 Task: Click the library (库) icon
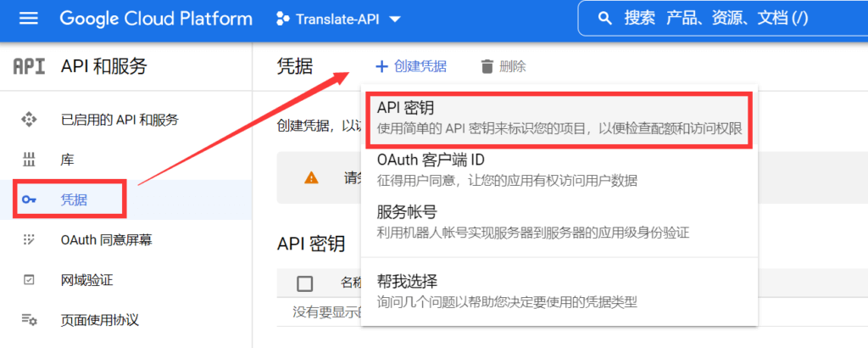29,160
